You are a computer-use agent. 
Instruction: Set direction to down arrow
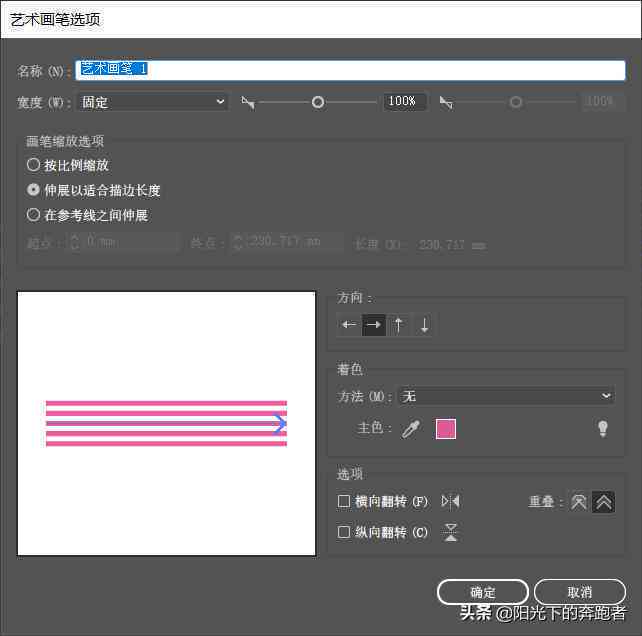pyautogui.click(x=424, y=325)
